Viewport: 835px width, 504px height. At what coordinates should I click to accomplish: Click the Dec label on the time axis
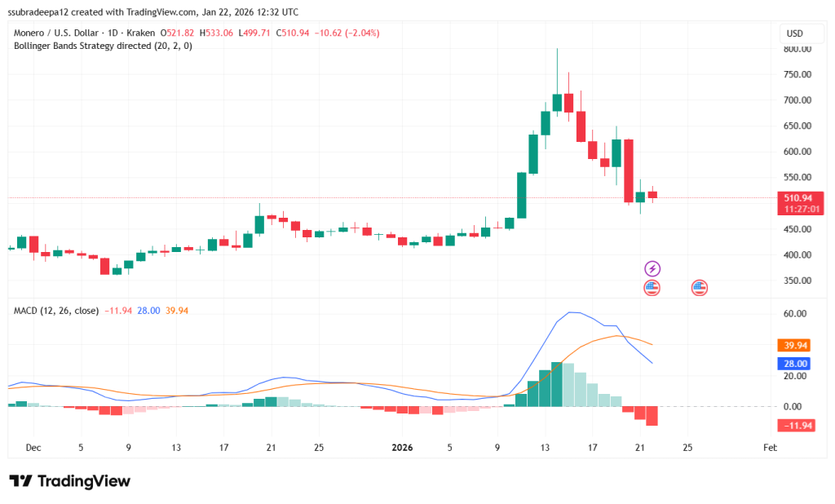[33, 448]
